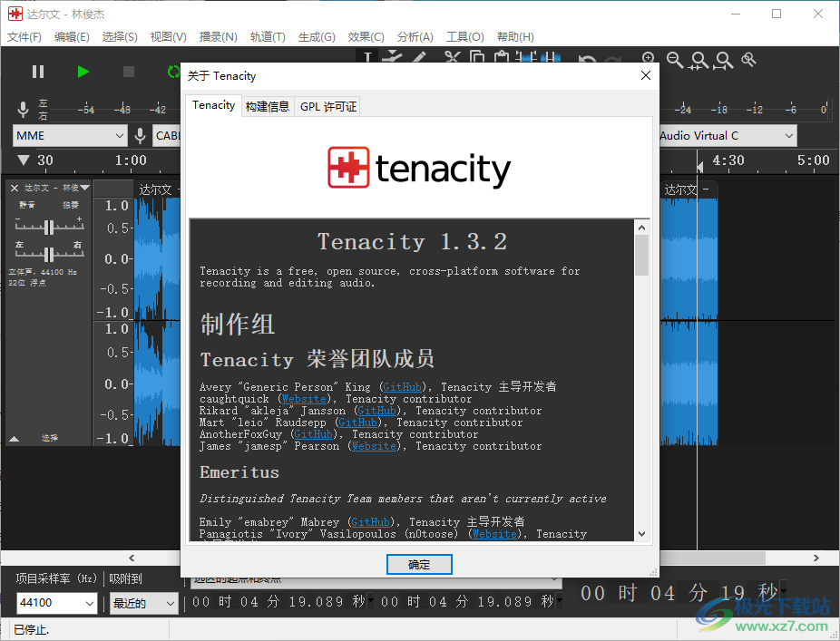This screenshot has width=840, height=641.
Task: Open the 生成(G) menu
Action: point(317,37)
